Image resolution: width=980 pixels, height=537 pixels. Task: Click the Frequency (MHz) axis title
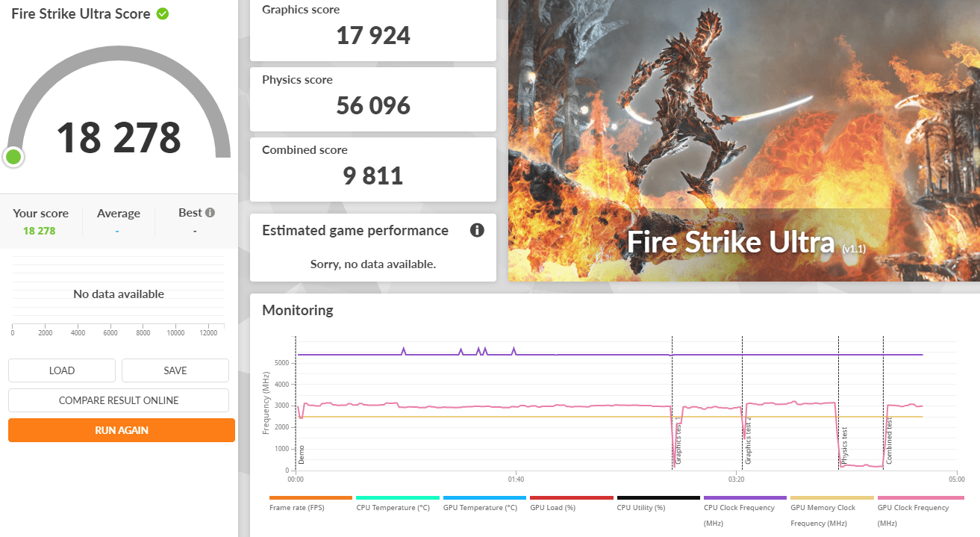pyautogui.click(x=266, y=403)
